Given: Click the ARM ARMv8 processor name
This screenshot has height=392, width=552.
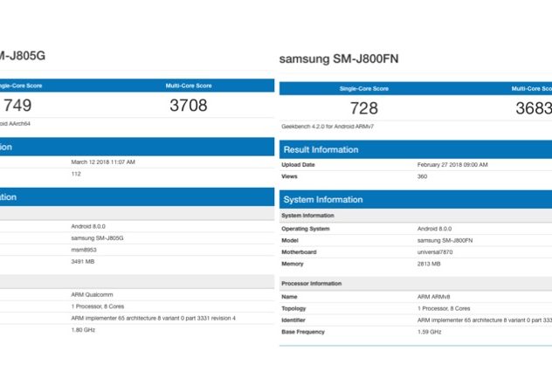Looking at the screenshot, I should (x=435, y=298).
